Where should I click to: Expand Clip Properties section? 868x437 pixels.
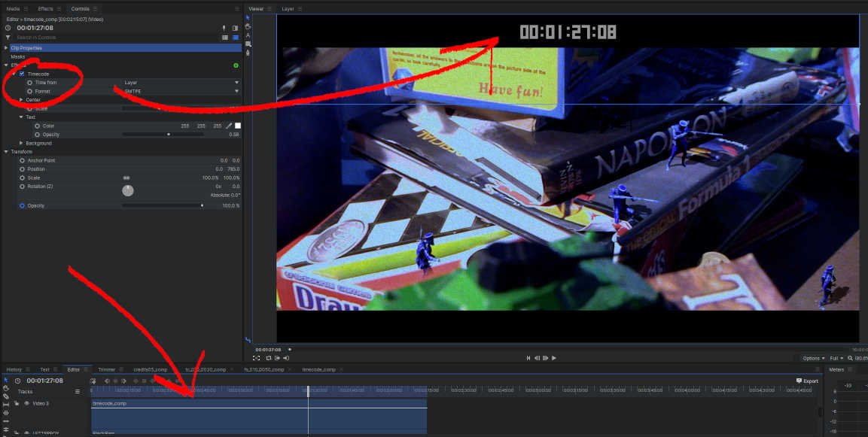click(6, 48)
